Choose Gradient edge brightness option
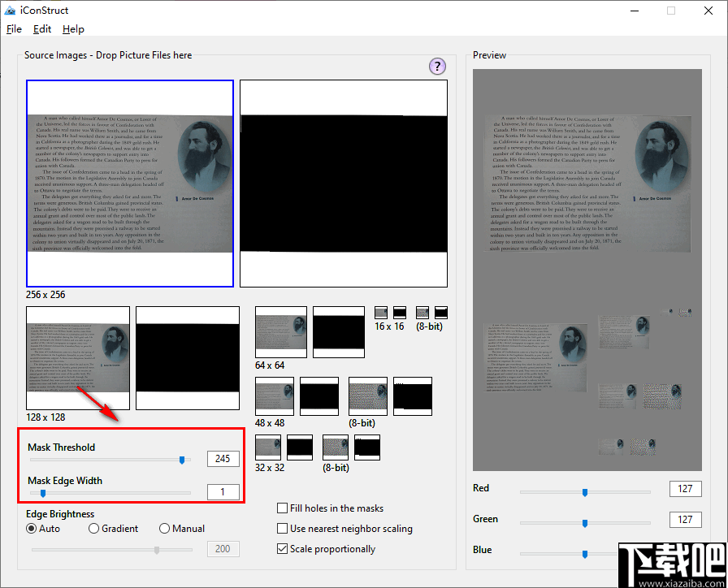Viewport: 728px width, 588px height. (x=94, y=529)
